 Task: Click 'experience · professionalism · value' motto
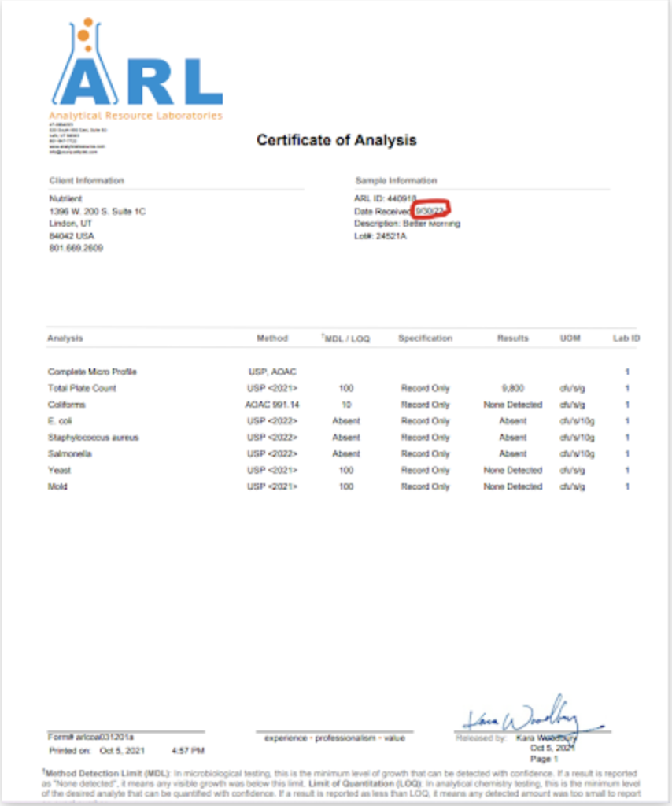[x=335, y=738]
